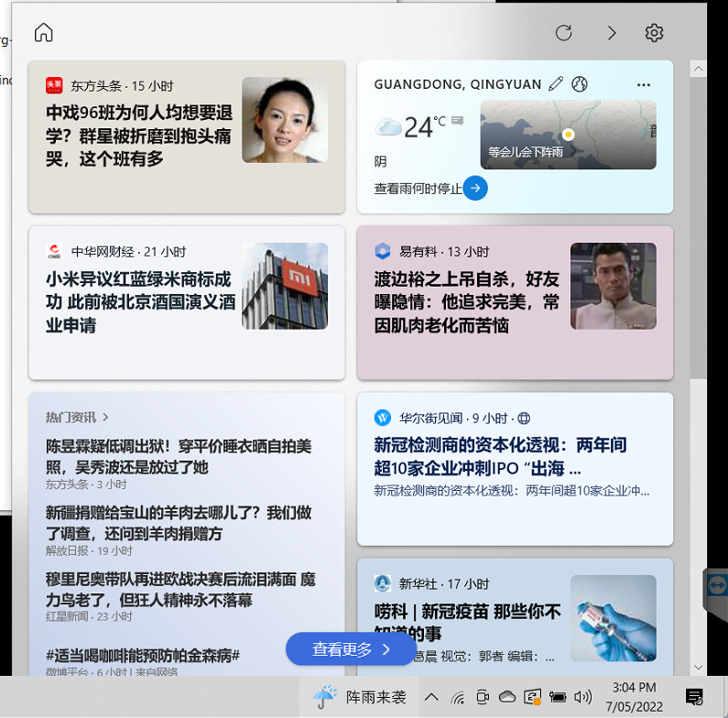Show hidden system tray icons
This screenshot has height=718, width=728.
[431, 697]
